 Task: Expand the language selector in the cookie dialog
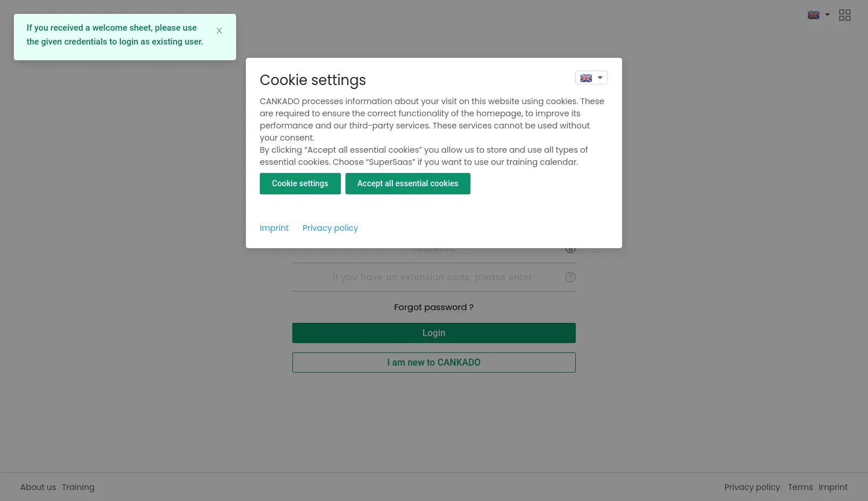click(591, 78)
